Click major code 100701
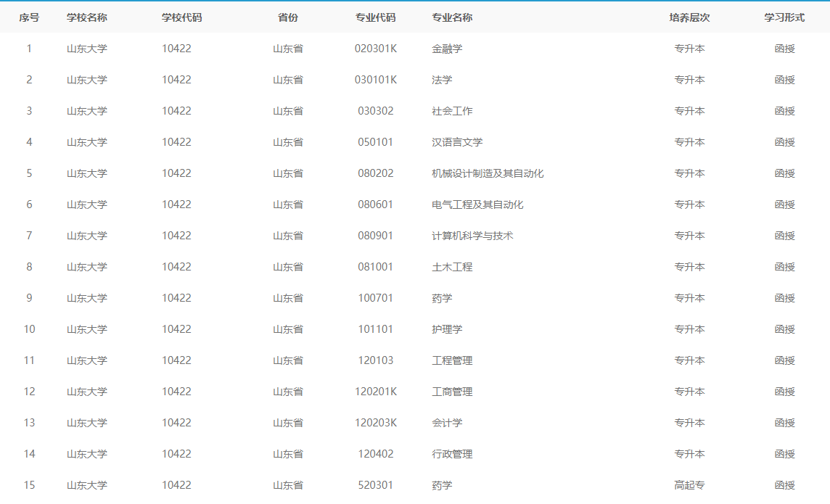Viewport: 830px width, 504px height. [375, 298]
